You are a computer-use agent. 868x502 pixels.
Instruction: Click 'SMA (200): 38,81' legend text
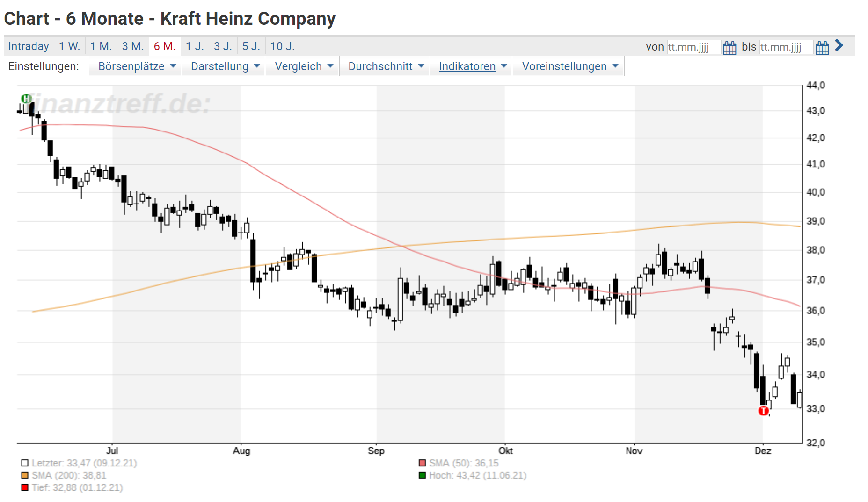pyautogui.click(x=69, y=475)
